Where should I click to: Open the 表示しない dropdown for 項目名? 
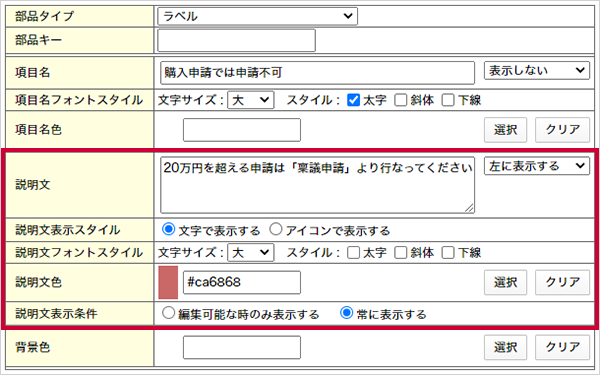[536, 70]
